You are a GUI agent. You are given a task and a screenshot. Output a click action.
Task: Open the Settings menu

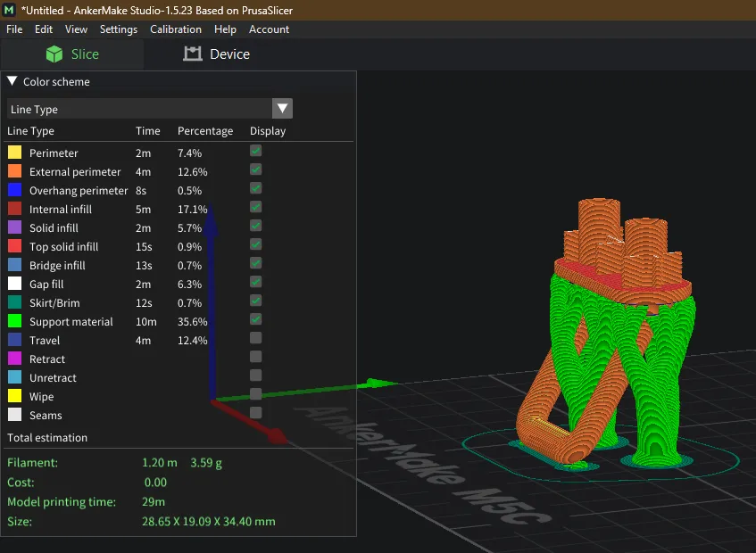coord(119,29)
